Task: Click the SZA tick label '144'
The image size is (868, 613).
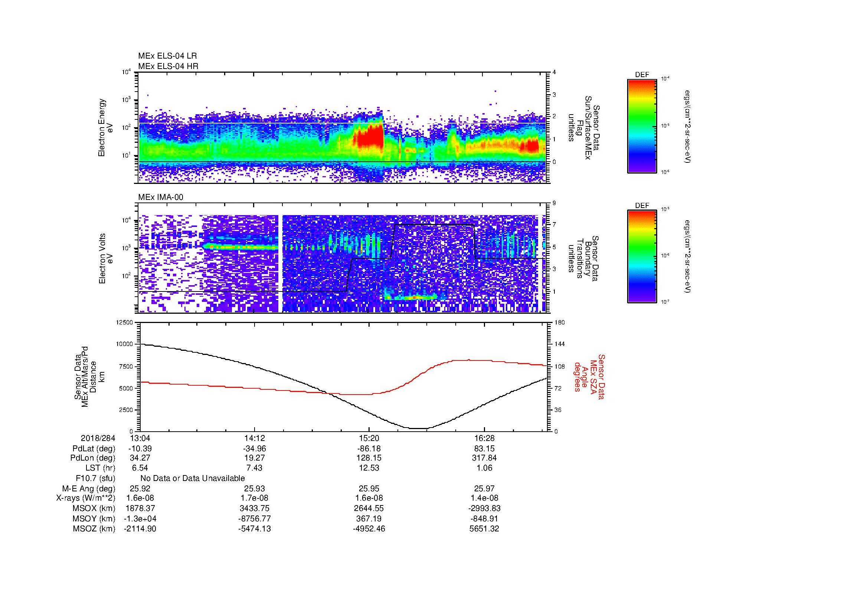Action: [x=560, y=344]
